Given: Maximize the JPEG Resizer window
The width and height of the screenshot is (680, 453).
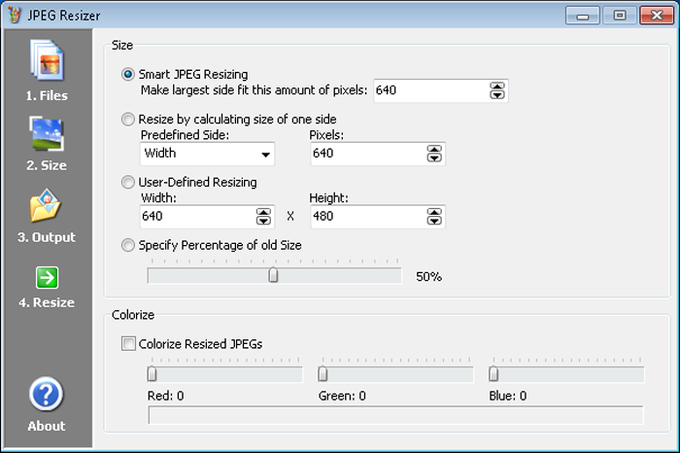Looking at the screenshot, I should (620, 16).
